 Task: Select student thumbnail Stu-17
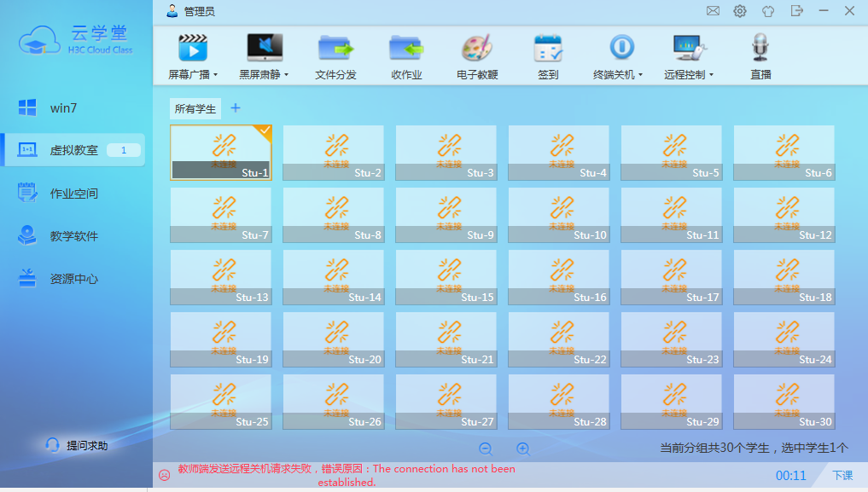(x=672, y=277)
